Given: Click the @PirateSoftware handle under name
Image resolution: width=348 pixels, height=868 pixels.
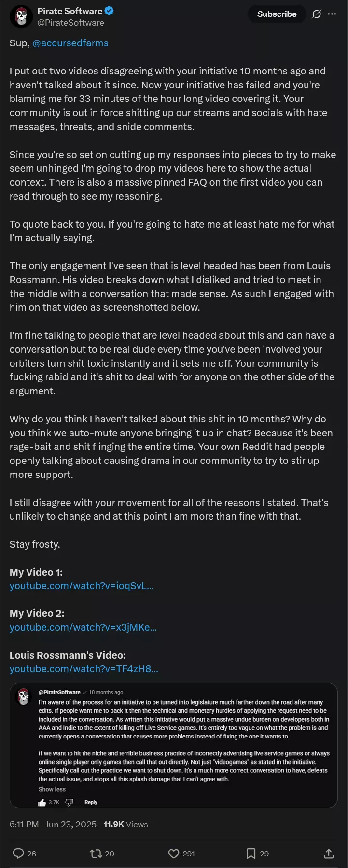Looking at the screenshot, I should 71,23.
